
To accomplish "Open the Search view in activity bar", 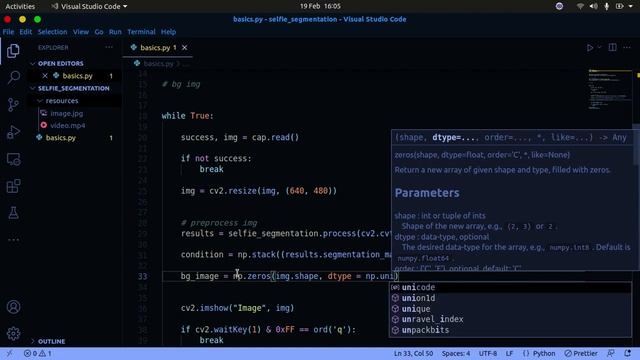I will [13, 77].
